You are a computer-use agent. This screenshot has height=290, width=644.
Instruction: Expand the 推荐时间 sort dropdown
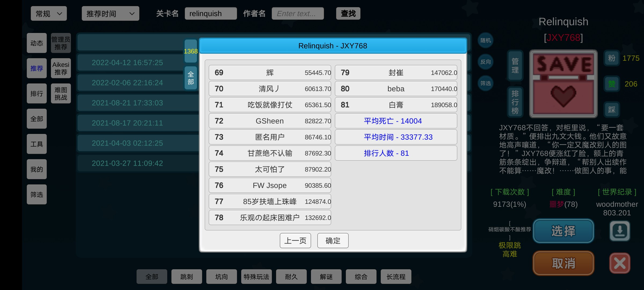pos(110,13)
